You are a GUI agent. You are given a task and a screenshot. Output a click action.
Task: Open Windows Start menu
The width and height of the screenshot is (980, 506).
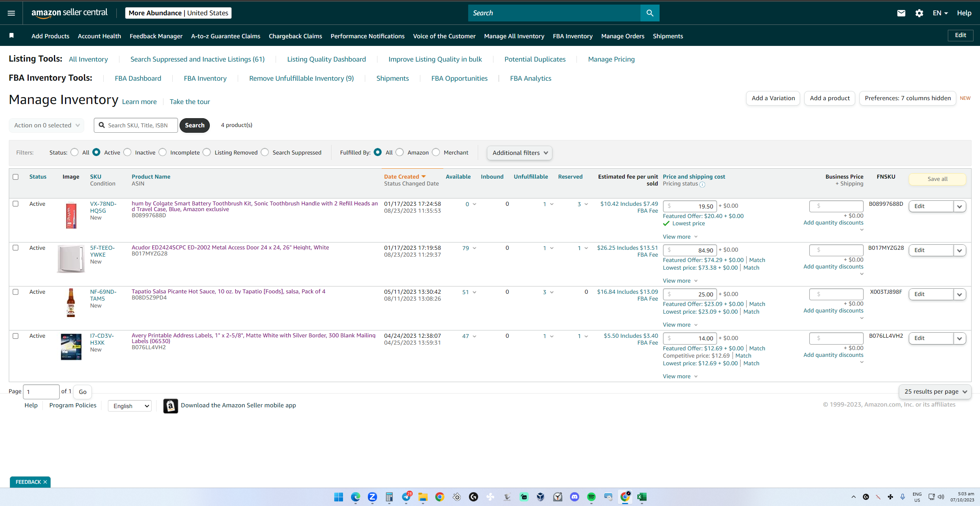338,497
